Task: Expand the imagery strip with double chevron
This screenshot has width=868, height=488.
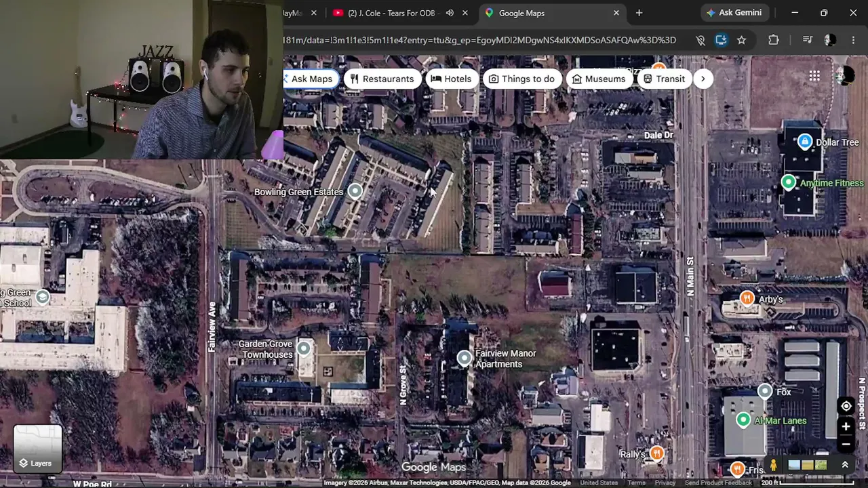Action: click(845, 465)
